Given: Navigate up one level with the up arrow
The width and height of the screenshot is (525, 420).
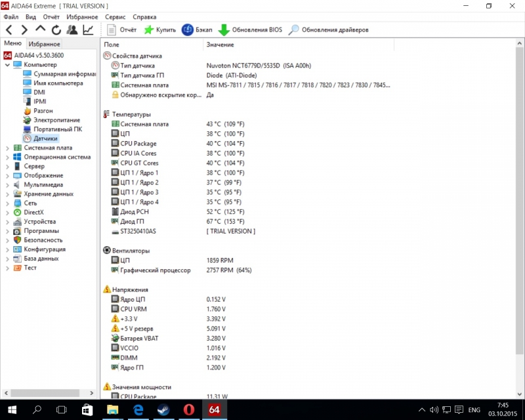Looking at the screenshot, I should (x=40, y=30).
